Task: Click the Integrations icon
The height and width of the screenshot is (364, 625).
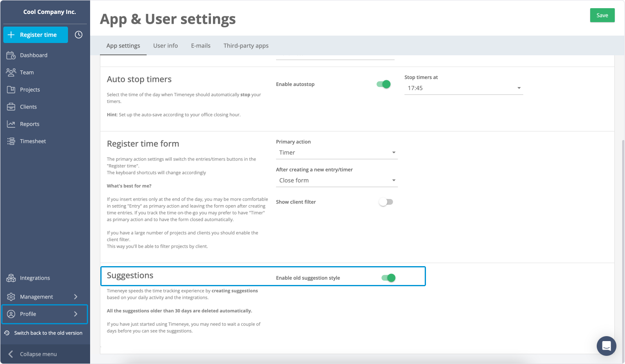Action: click(x=11, y=278)
